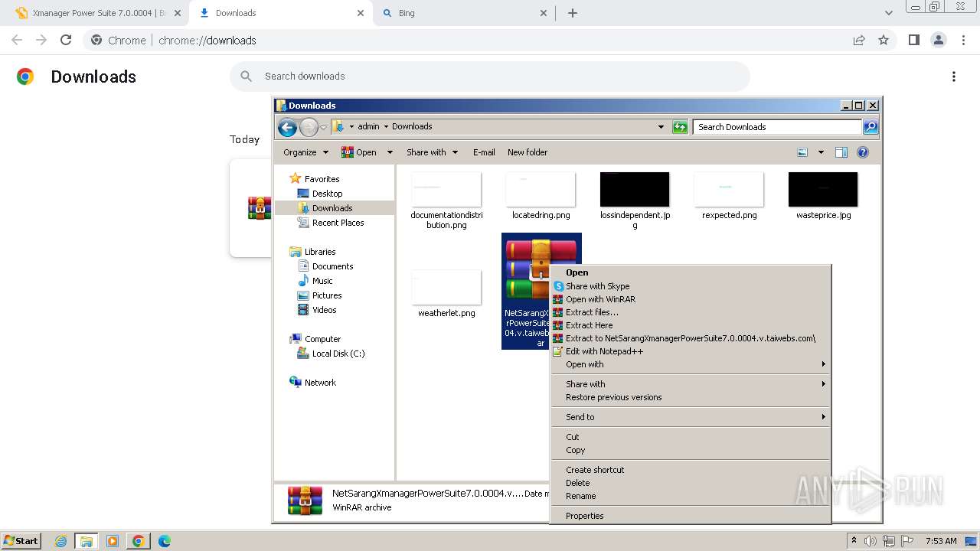Click Search downloads field in Chrome
980x551 pixels.
[490, 77]
